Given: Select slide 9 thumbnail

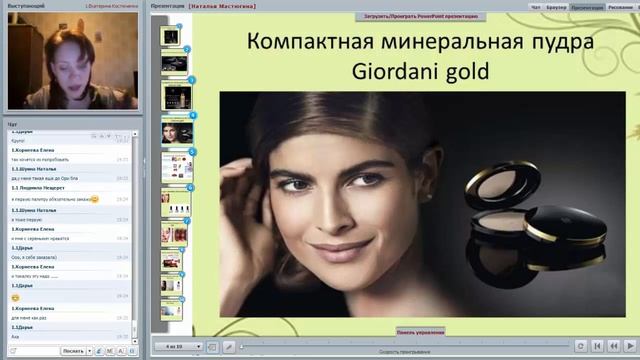Looking at the screenshot, I should [171, 284].
